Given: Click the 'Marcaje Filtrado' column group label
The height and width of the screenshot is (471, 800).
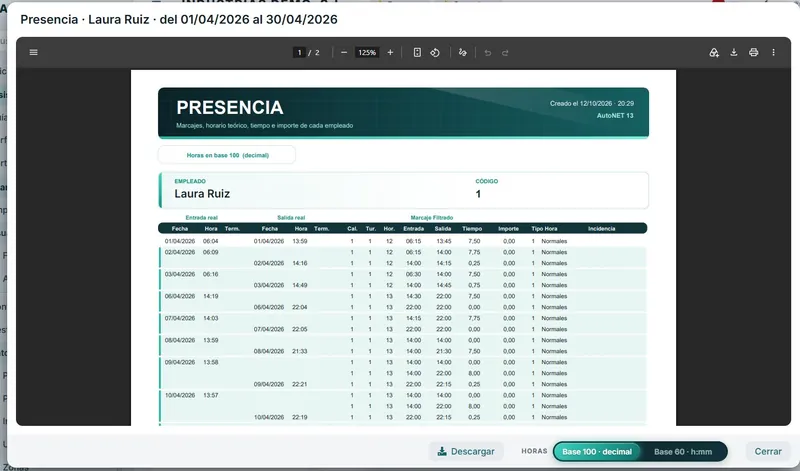Looking at the screenshot, I should 432,218.
